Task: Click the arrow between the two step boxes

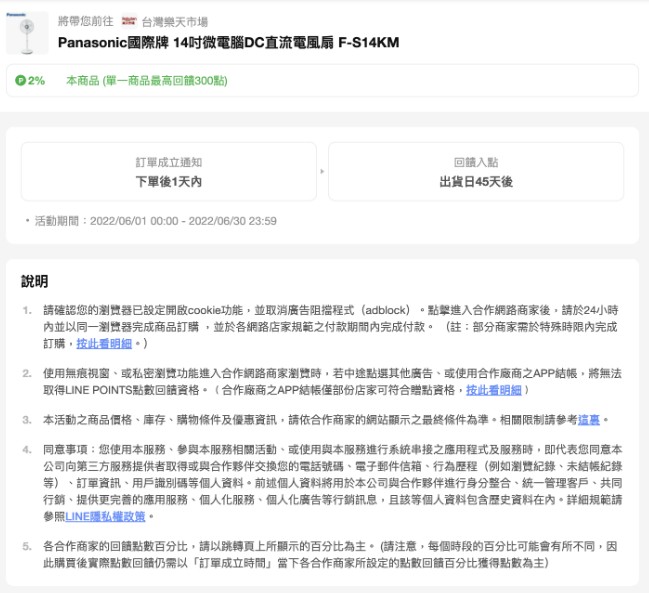Action: 322,171
